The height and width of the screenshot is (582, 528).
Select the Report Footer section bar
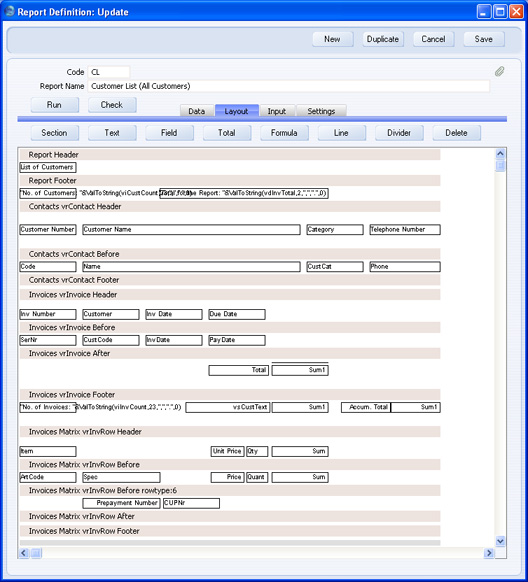point(230,181)
